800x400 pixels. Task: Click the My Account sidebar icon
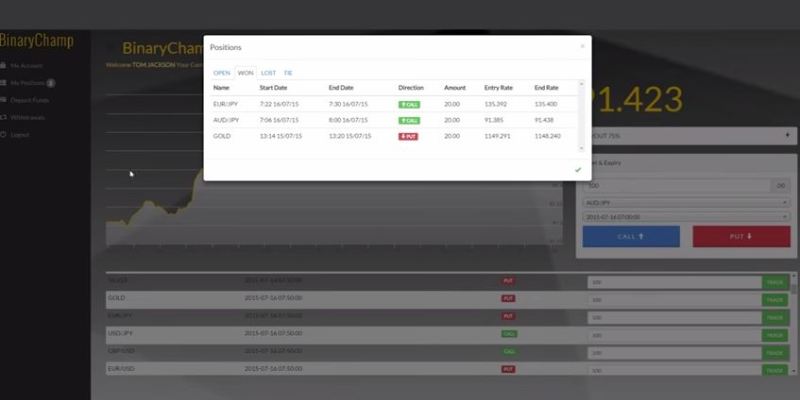(3, 65)
